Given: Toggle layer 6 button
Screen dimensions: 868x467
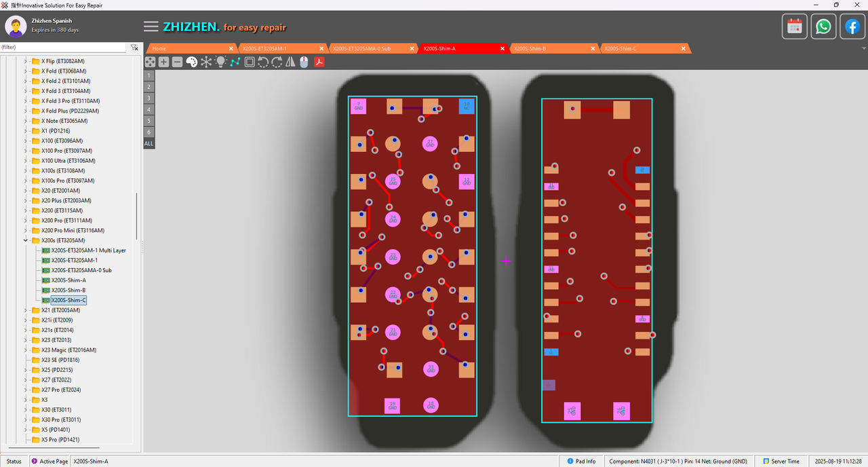Looking at the screenshot, I should (x=149, y=132).
